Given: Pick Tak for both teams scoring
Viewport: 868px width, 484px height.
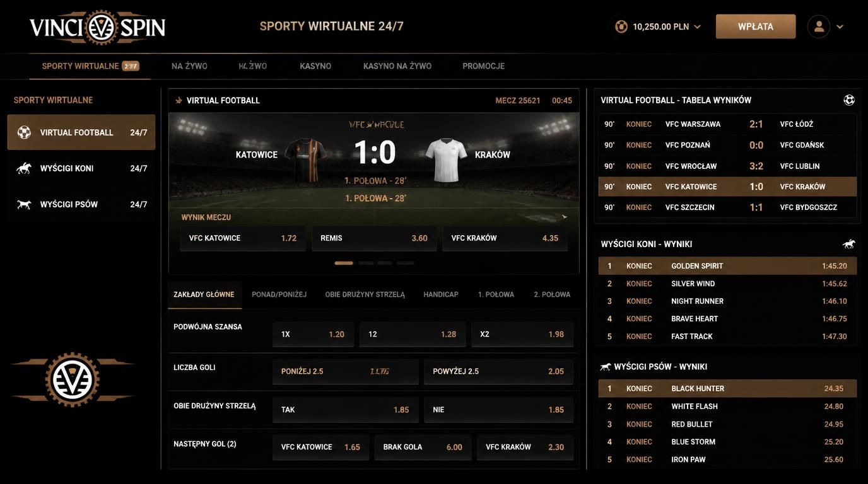Looking at the screenshot, I should pos(346,410).
